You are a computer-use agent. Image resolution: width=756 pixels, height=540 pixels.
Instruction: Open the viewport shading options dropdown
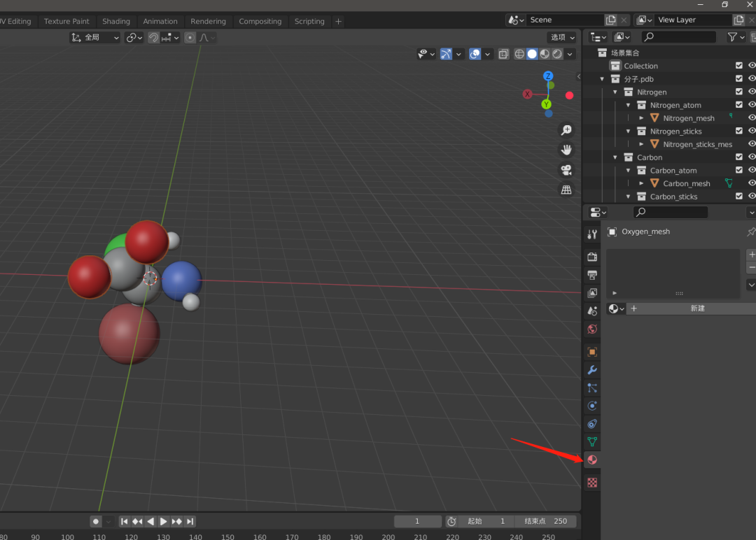click(570, 54)
